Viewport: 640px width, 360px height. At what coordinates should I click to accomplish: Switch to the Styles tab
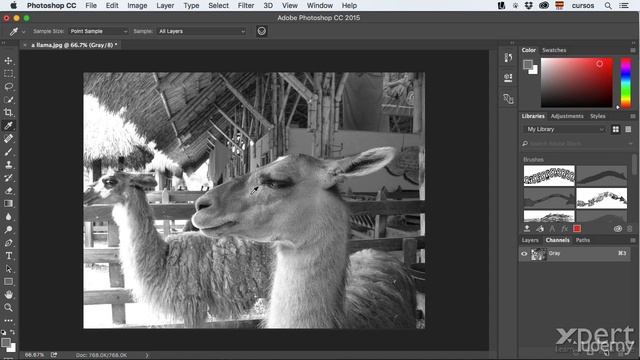pos(598,116)
